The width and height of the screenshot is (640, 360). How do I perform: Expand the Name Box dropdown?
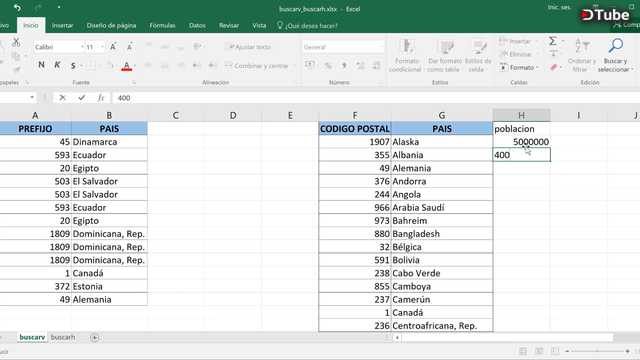[32, 98]
